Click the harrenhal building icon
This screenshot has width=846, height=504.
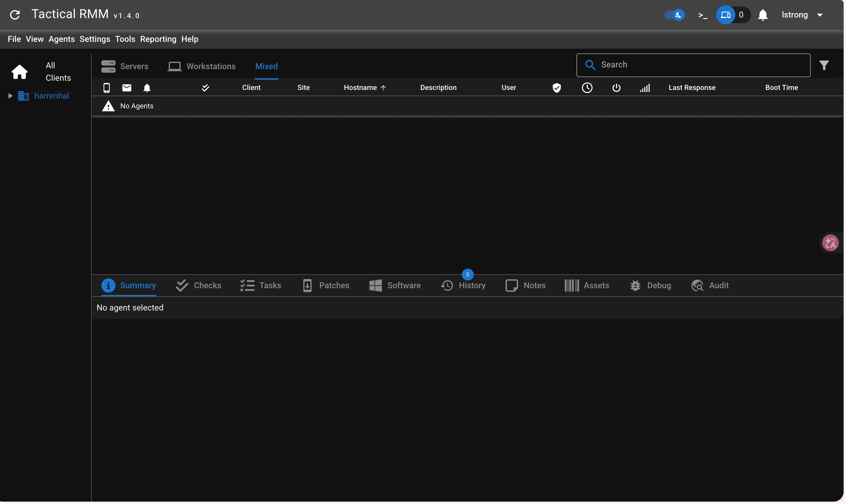tap(23, 96)
